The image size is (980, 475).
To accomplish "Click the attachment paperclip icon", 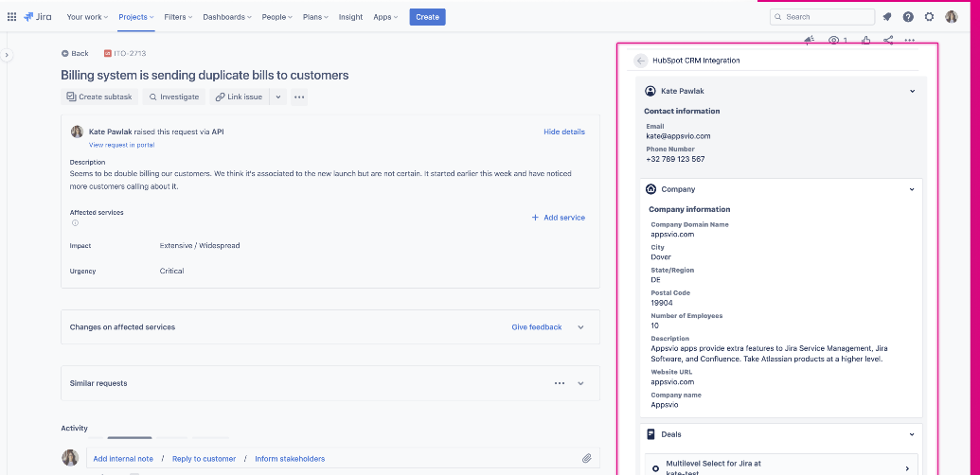I will [587, 458].
